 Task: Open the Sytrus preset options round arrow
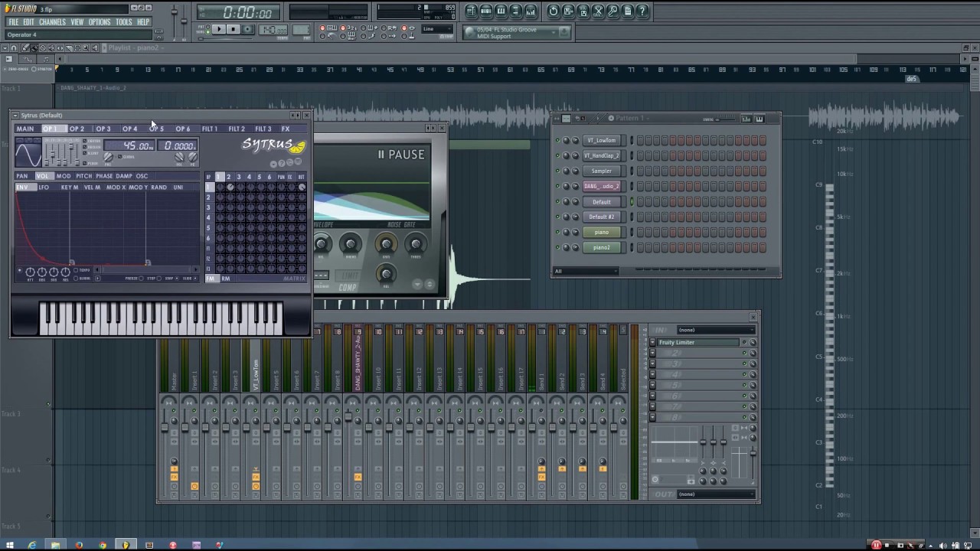pos(273,164)
